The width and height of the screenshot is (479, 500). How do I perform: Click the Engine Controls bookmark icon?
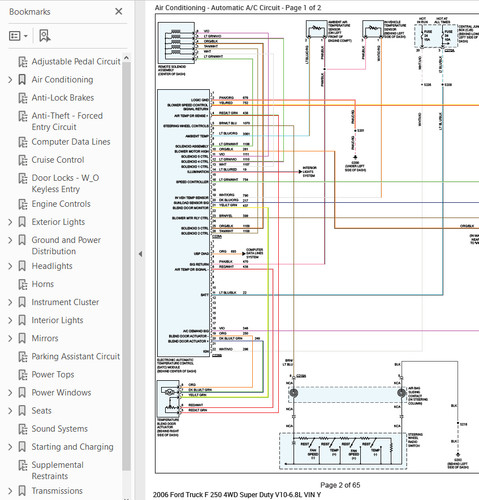click(22, 204)
